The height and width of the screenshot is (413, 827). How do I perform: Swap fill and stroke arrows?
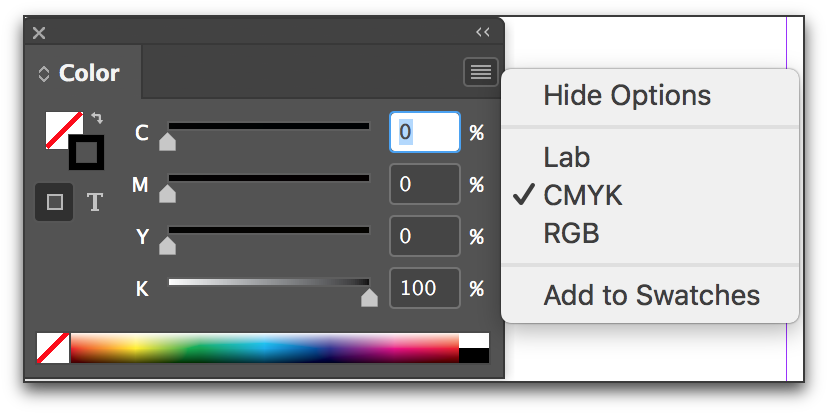coord(97,118)
